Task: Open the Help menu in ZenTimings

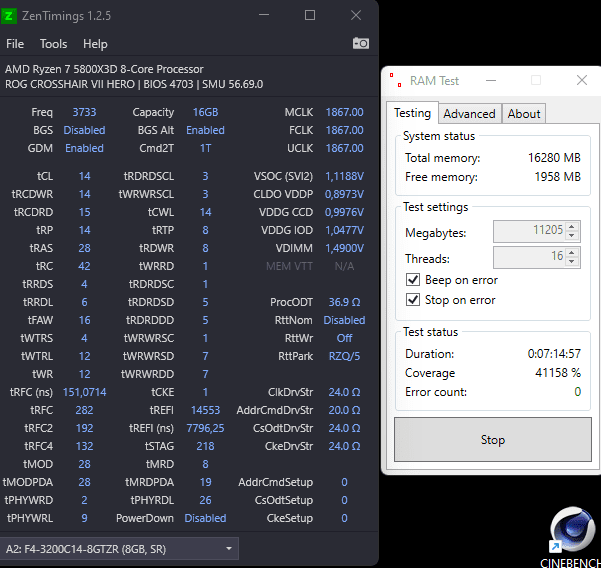Action: coord(95,44)
